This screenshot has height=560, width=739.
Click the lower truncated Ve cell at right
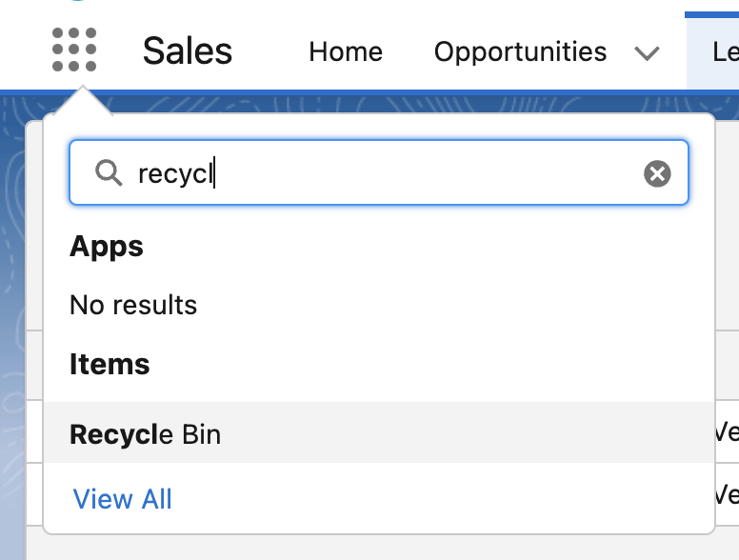coord(727,495)
